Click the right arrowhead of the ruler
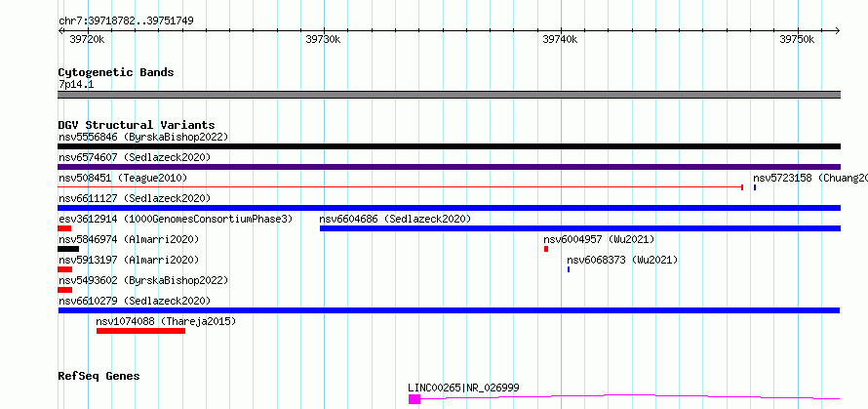The height and width of the screenshot is (409, 868). pyautogui.click(x=838, y=30)
